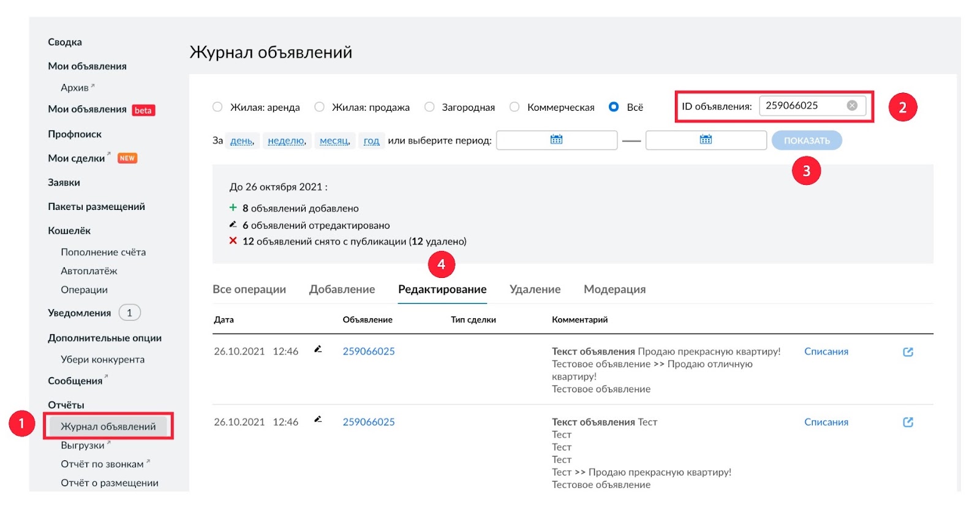Click the Объявление column header
Image resolution: width=980 pixels, height=516 pixels.
[x=367, y=320]
